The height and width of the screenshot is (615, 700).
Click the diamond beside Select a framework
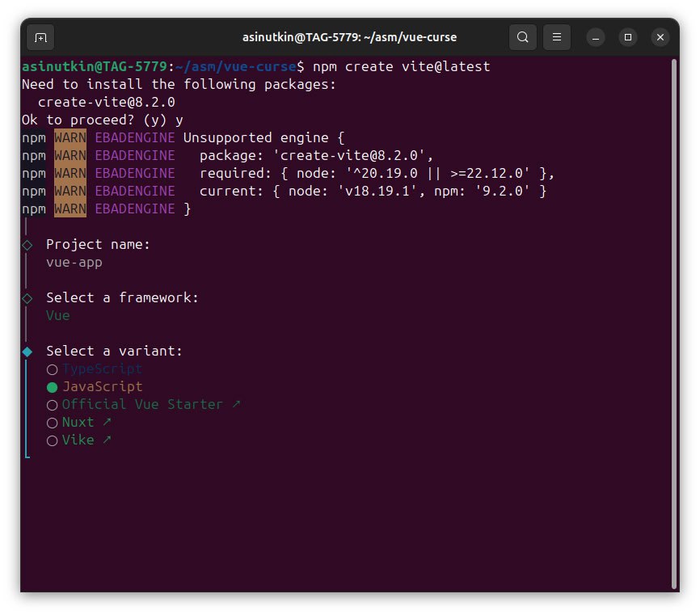(x=27, y=298)
